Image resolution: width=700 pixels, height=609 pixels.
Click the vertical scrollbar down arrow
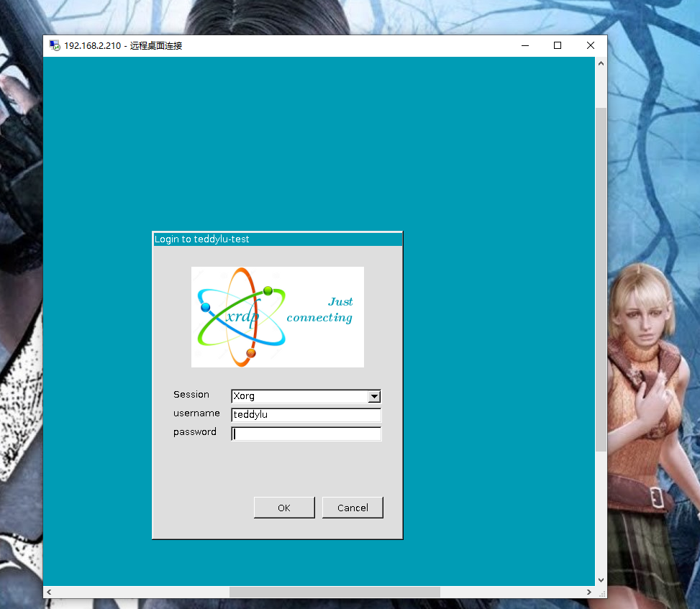click(601, 580)
